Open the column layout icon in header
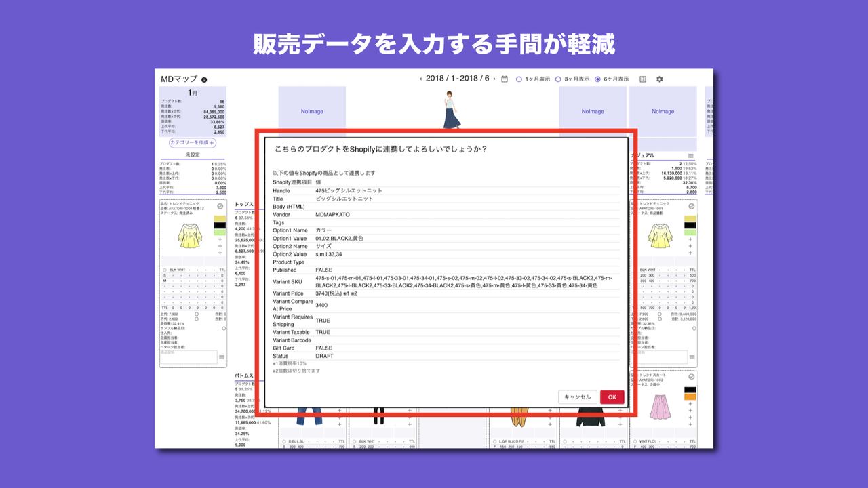Screen dimensions: 868x488 [x=643, y=79]
